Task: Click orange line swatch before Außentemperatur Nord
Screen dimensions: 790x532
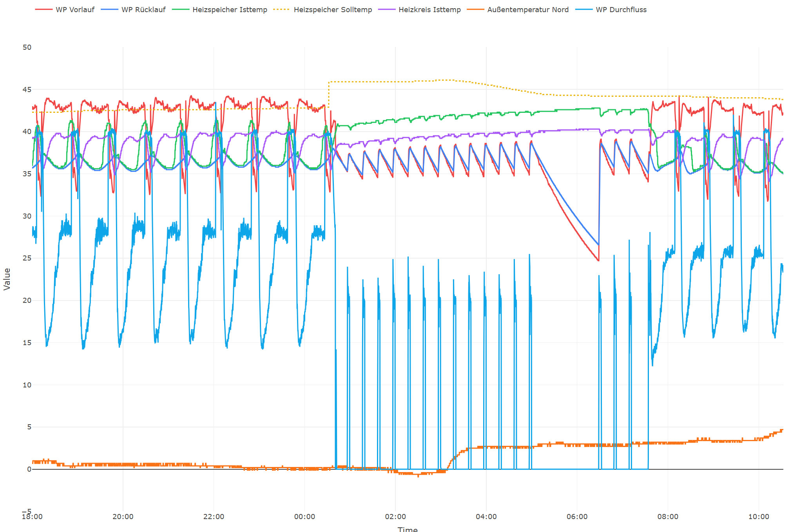Action: point(475,10)
